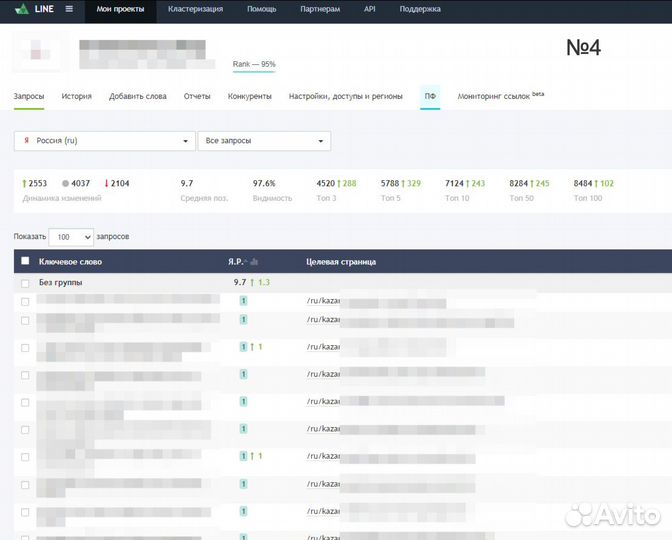Open the Россия (ru) region dropdown
The height and width of the screenshot is (540, 672).
tap(104, 141)
